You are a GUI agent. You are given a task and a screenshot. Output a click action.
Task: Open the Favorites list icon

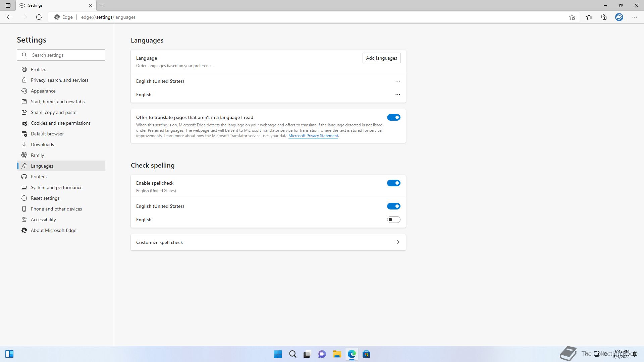589,17
